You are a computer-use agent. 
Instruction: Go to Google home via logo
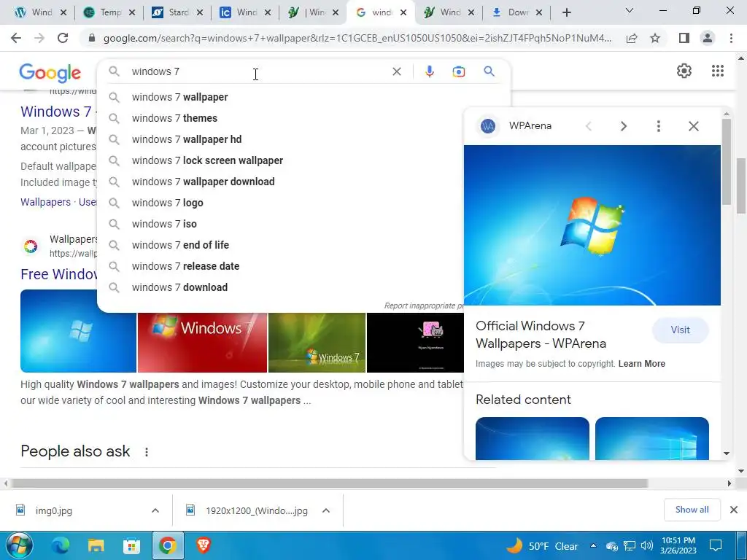pos(50,73)
